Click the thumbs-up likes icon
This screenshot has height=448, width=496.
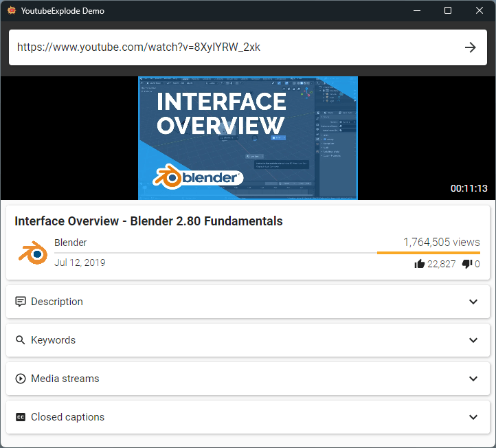pos(420,264)
